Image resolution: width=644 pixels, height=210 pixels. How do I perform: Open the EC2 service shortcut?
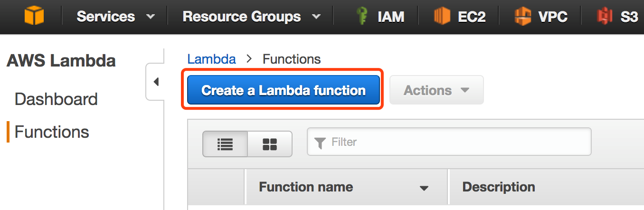click(460, 17)
